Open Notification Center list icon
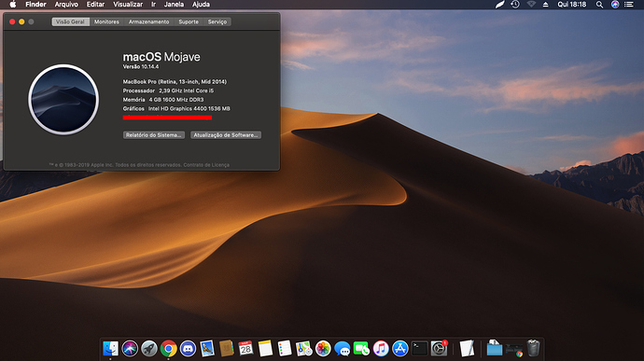644x361 pixels. point(629,5)
